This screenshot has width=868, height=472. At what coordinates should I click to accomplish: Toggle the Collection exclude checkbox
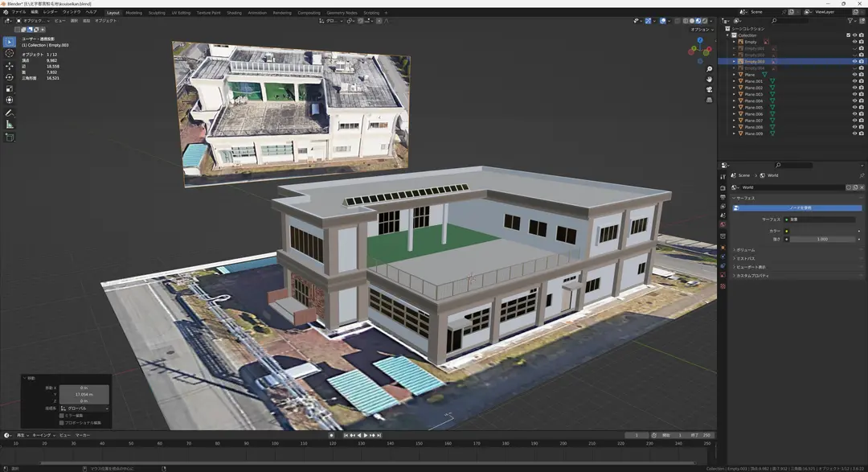tap(848, 35)
